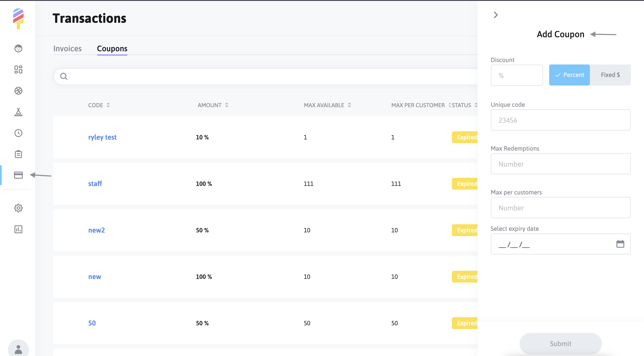The image size is (644, 356).
Task: Click the basketball sidebar icon
Action: (18, 91)
